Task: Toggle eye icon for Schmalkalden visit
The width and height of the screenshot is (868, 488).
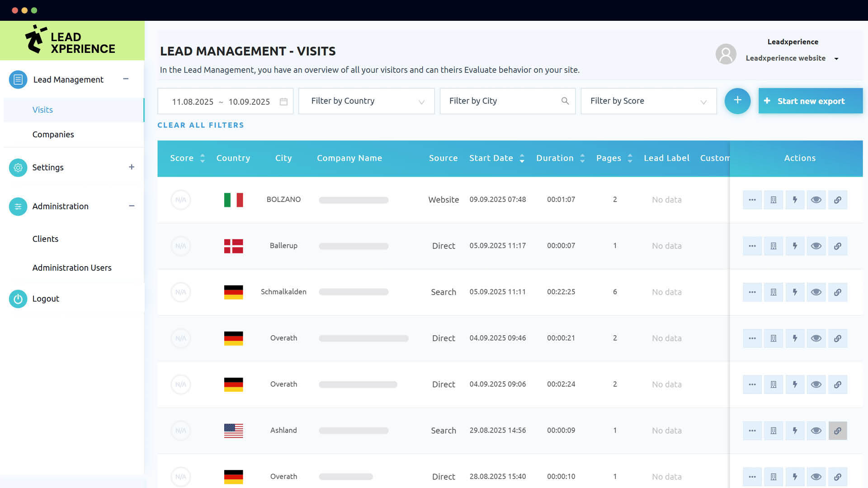Action: [x=816, y=292]
